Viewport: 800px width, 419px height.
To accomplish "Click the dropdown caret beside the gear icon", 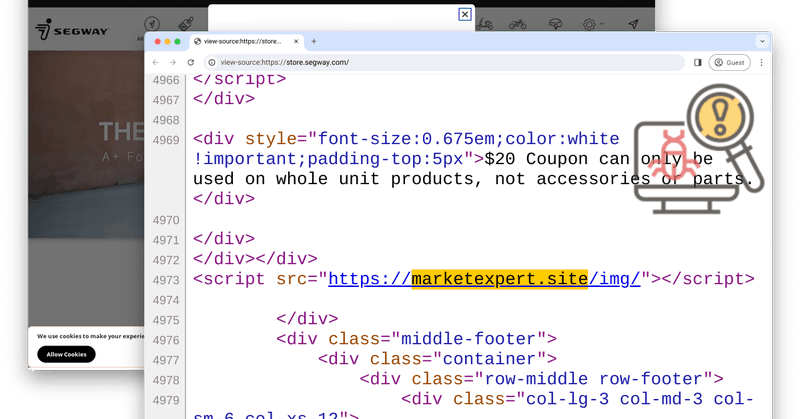I will pos(602,23).
